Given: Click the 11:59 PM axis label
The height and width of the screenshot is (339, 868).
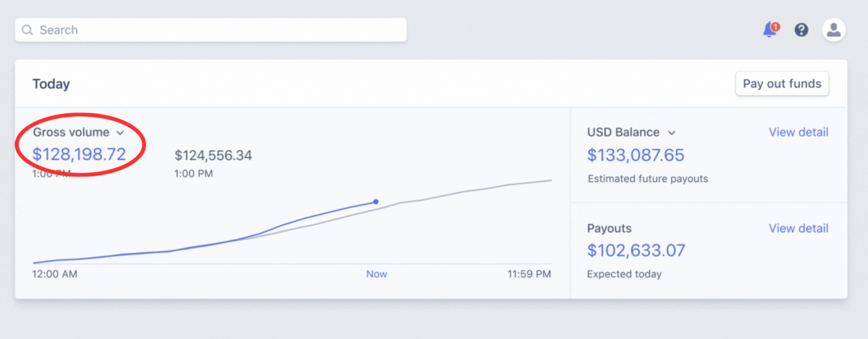Looking at the screenshot, I should pos(529,274).
